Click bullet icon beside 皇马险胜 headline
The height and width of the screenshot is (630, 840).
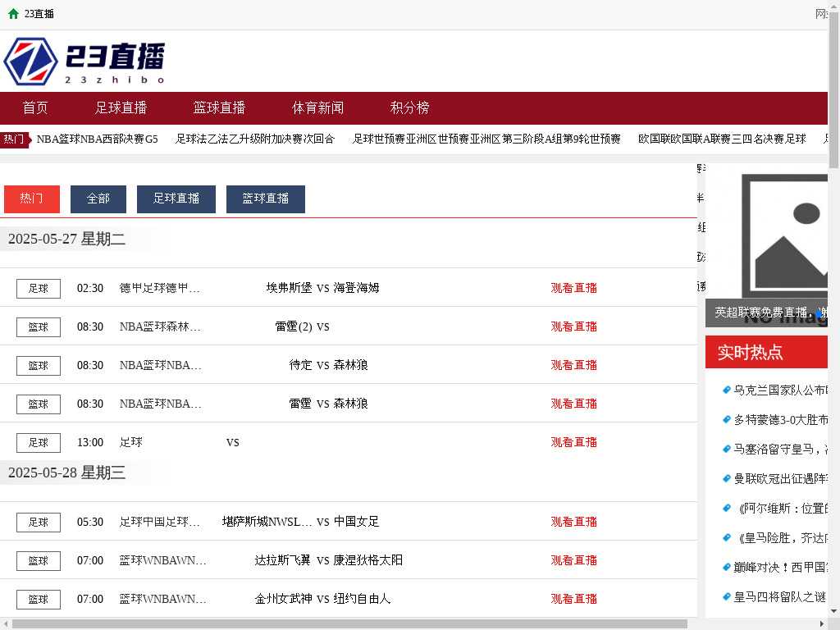727,537
